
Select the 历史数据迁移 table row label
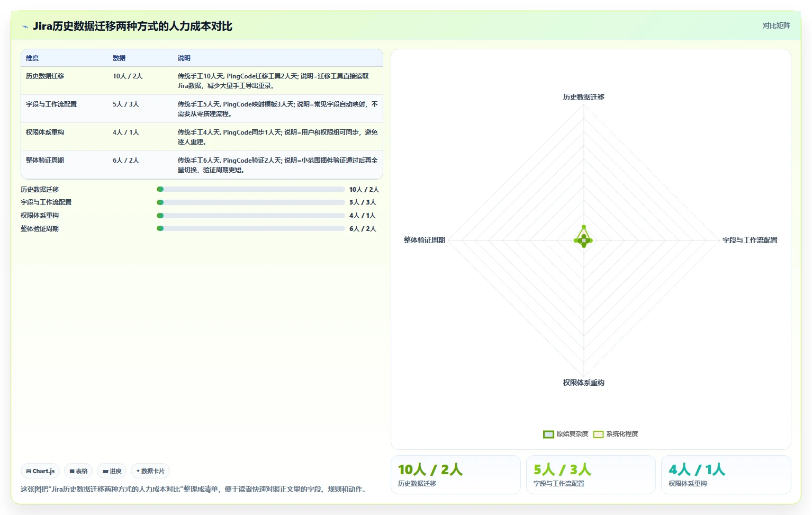coord(45,76)
